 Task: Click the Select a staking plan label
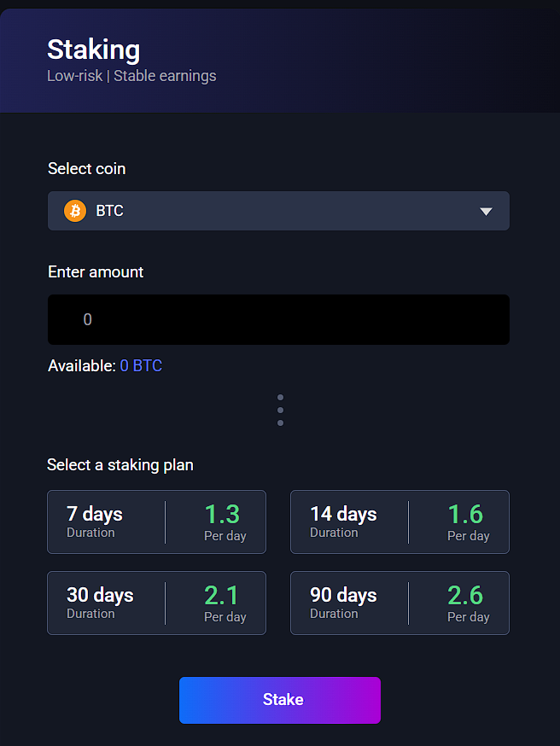120,465
